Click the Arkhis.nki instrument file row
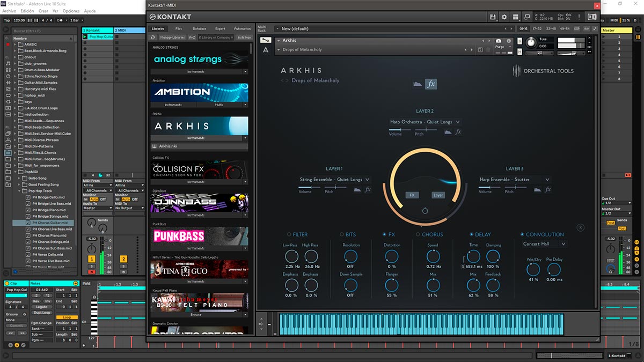The width and height of the screenshot is (644, 362). pyautogui.click(x=200, y=146)
